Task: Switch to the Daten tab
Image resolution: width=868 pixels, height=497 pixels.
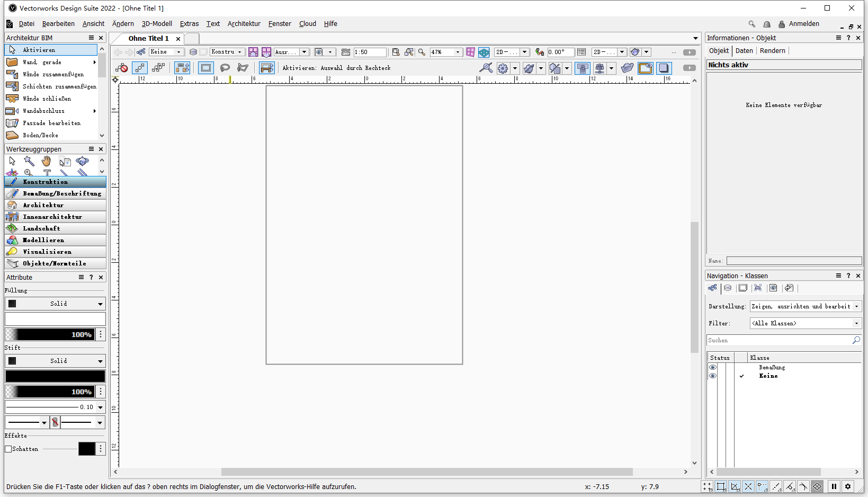Action: [x=744, y=51]
